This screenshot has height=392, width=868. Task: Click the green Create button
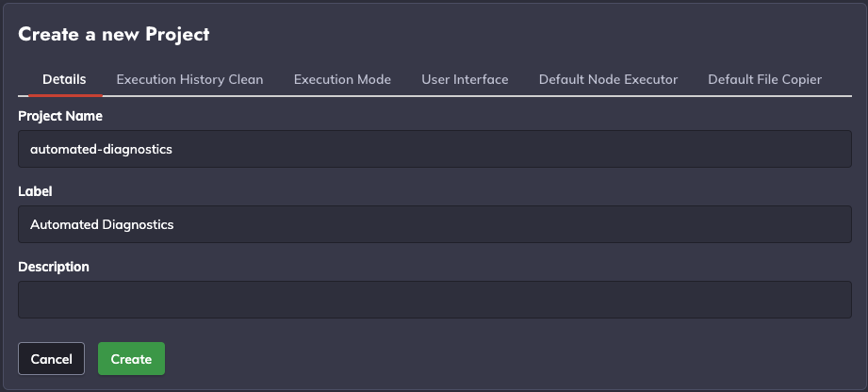pyautogui.click(x=131, y=359)
